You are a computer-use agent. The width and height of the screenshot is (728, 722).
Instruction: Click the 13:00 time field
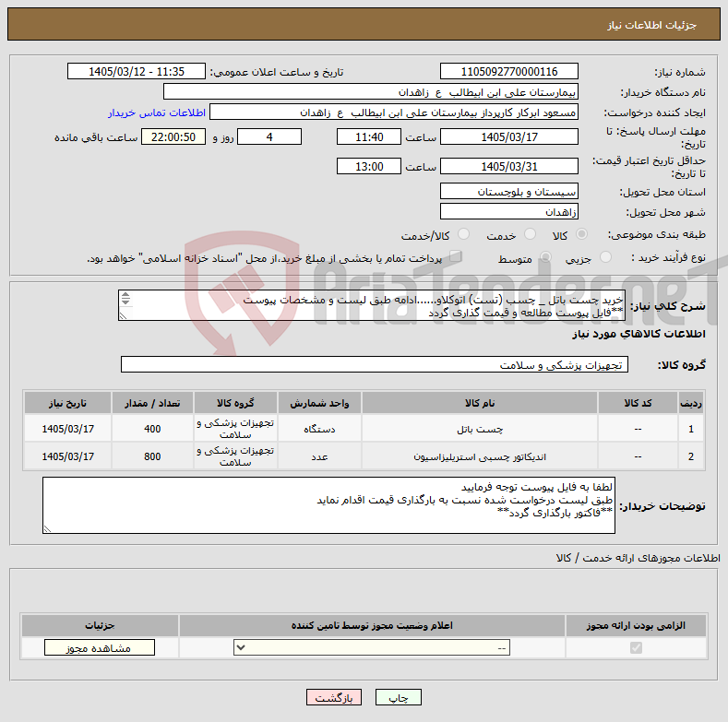coord(369,166)
